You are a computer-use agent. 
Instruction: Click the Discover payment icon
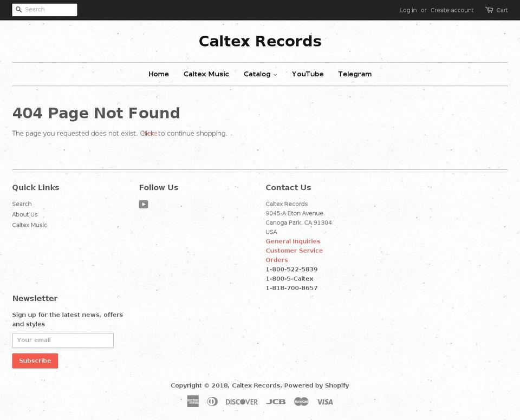(x=242, y=402)
